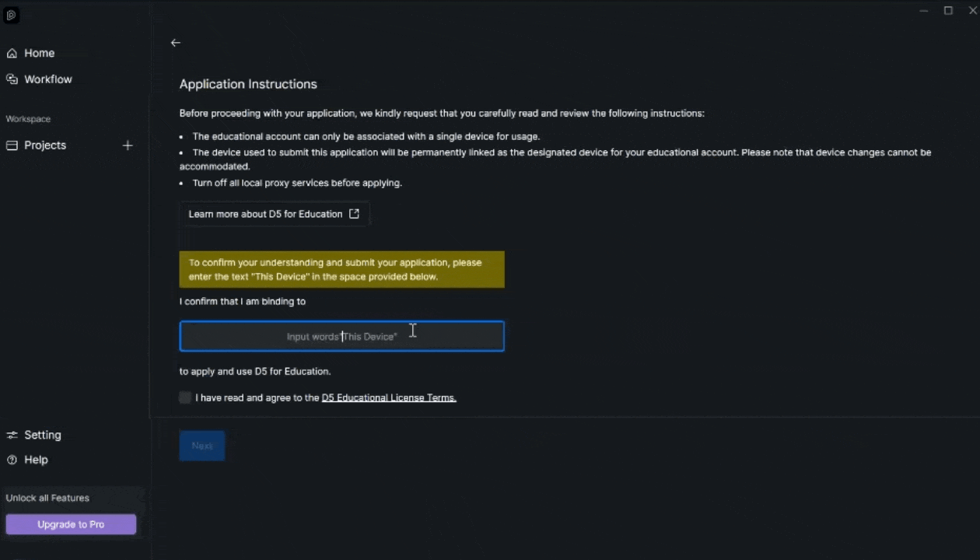Open Workflow in the sidebar
This screenshot has height=560, width=980.
point(39,79)
